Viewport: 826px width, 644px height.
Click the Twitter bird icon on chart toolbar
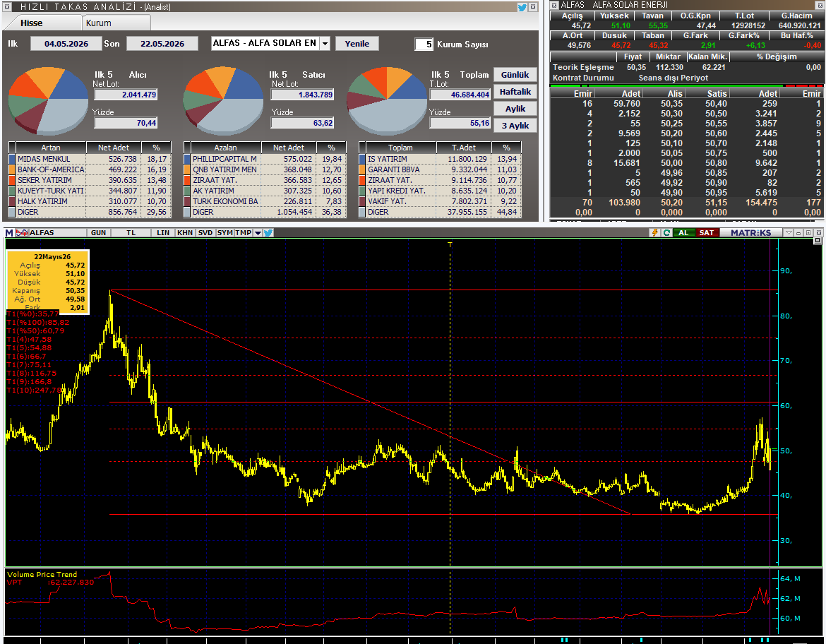pyautogui.click(x=268, y=232)
